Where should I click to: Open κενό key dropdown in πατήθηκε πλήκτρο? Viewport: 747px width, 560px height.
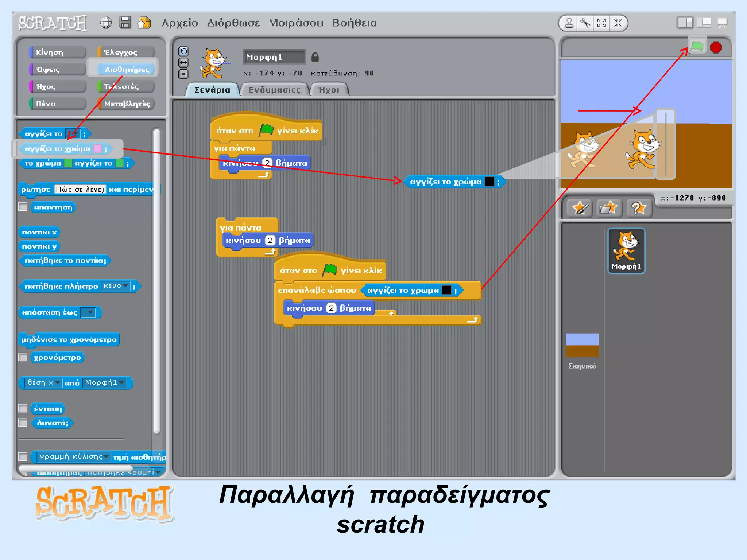(x=115, y=286)
